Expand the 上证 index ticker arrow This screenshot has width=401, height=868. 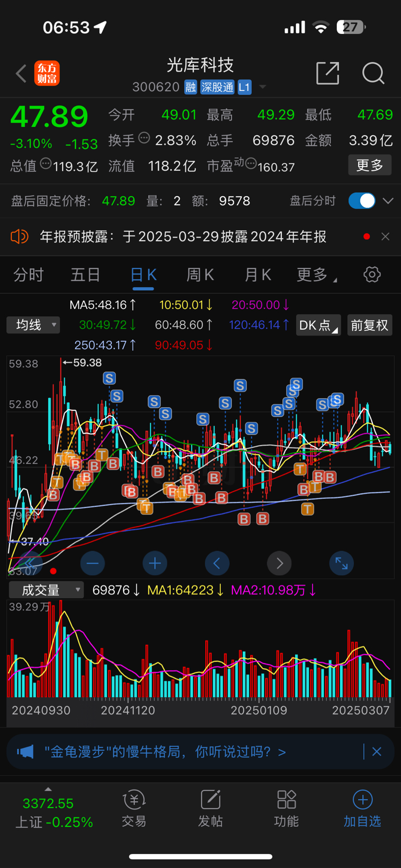pyautogui.click(x=48, y=789)
